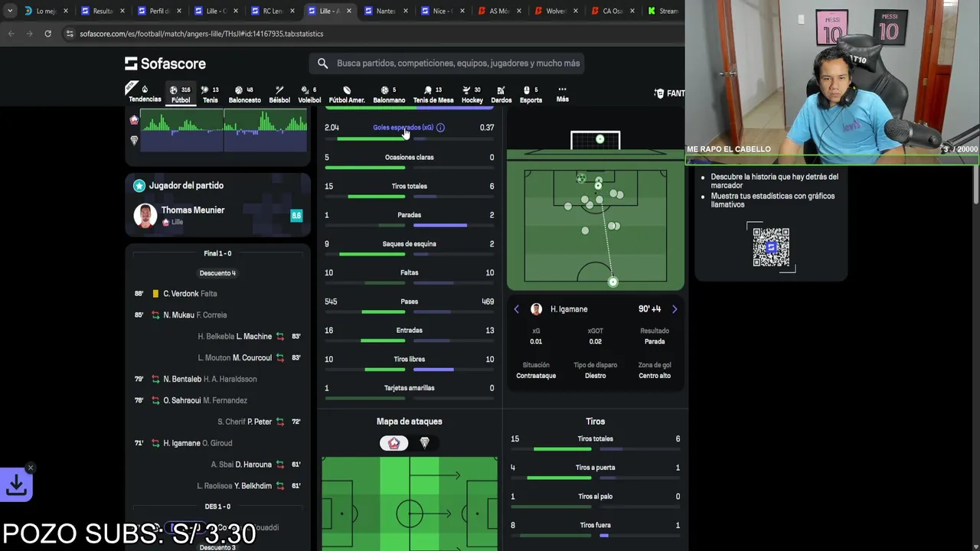Click Angers crest beside momentum graph
This screenshot has width=980, height=551.
(x=134, y=141)
